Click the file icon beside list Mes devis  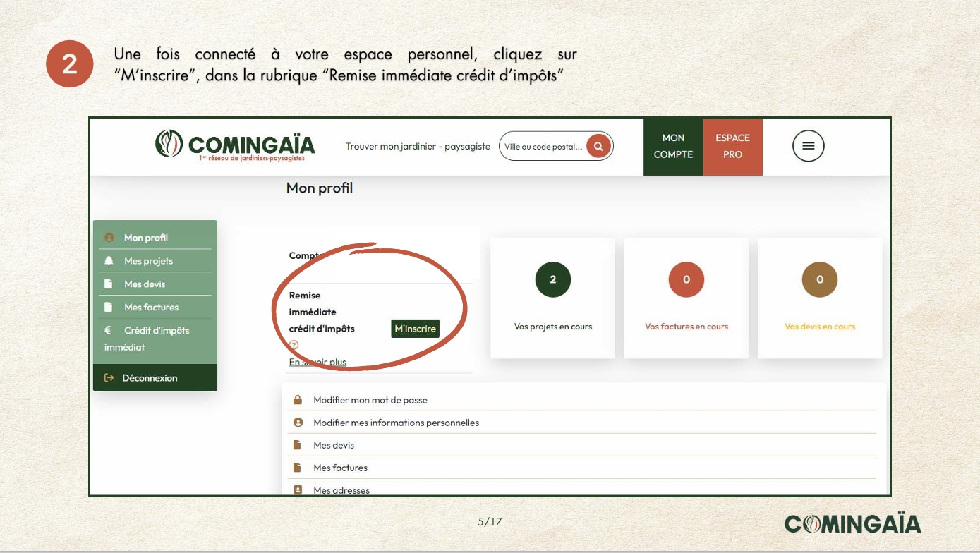(x=298, y=445)
